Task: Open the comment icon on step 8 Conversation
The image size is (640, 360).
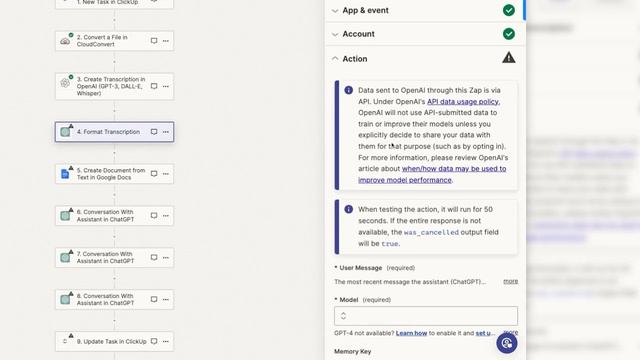Action: [x=154, y=300]
